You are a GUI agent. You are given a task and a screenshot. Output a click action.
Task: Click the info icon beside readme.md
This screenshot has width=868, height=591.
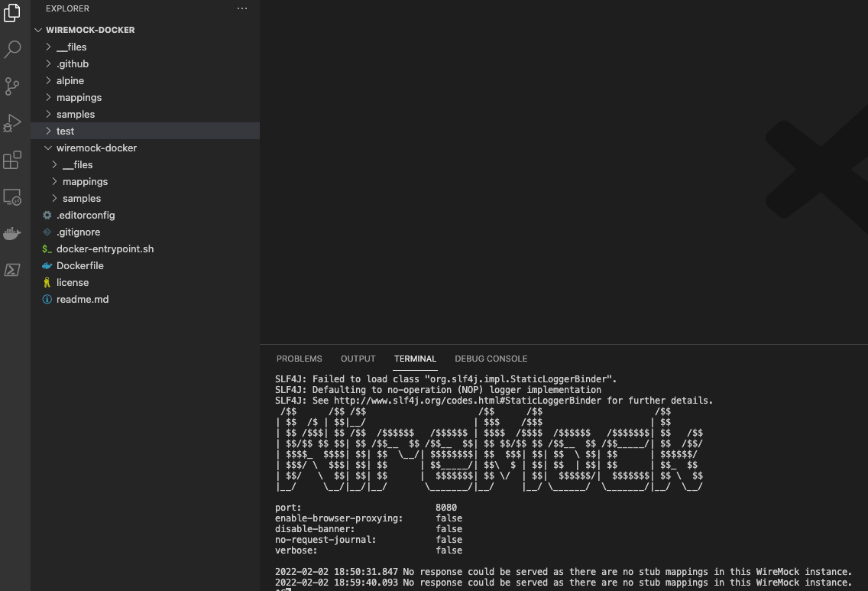(x=47, y=299)
